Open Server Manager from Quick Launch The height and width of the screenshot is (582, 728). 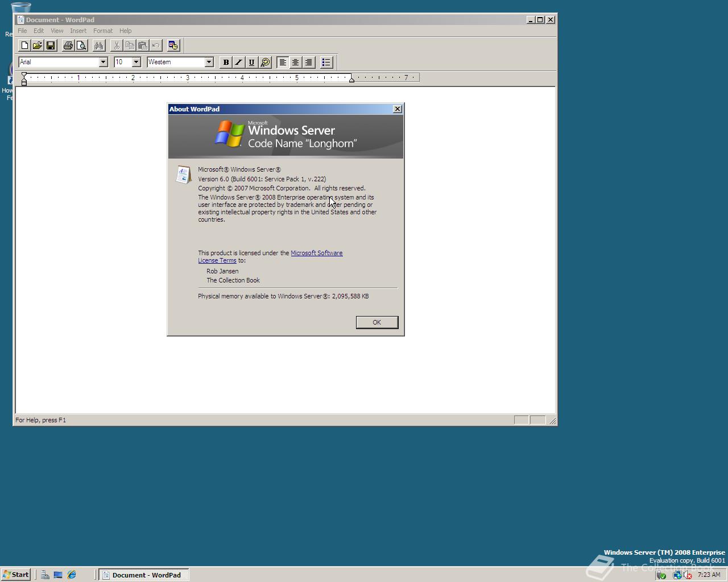45,575
